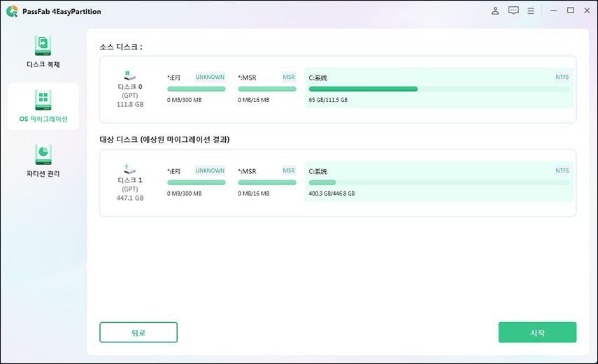Click the 소스 디스크 heading
598x364 pixels.
(121, 47)
